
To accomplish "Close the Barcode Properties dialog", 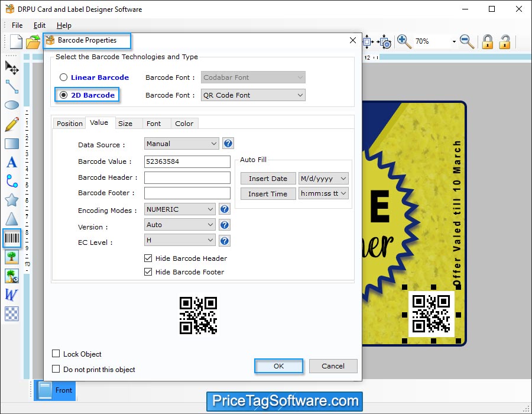I will coord(353,40).
